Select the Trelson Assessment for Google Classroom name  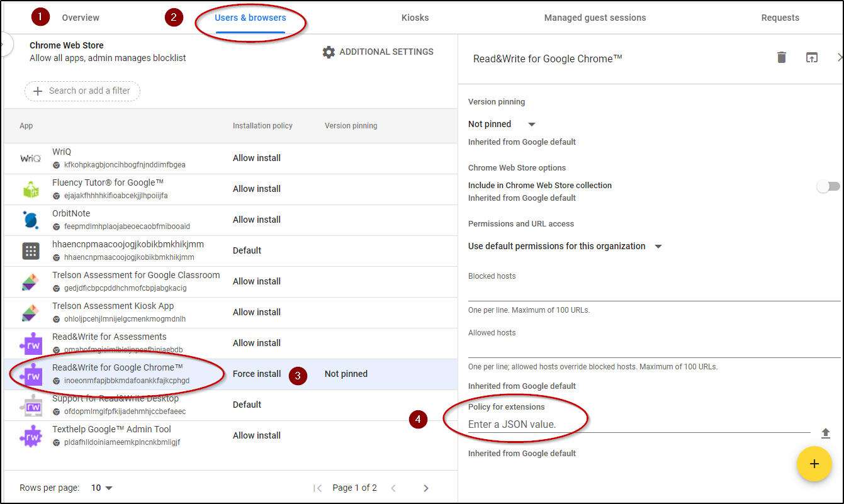(x=136, y=275)
